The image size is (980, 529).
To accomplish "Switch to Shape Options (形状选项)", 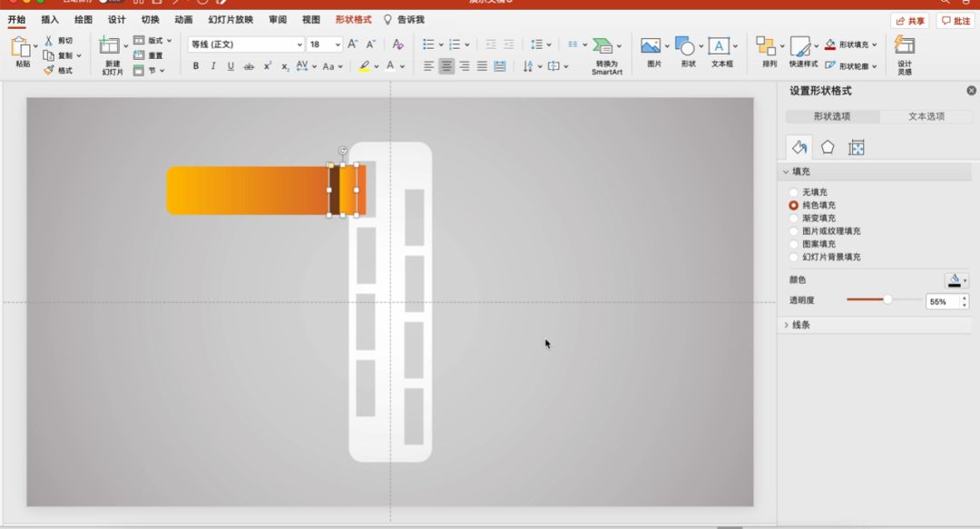I will [x=832, y=116].
